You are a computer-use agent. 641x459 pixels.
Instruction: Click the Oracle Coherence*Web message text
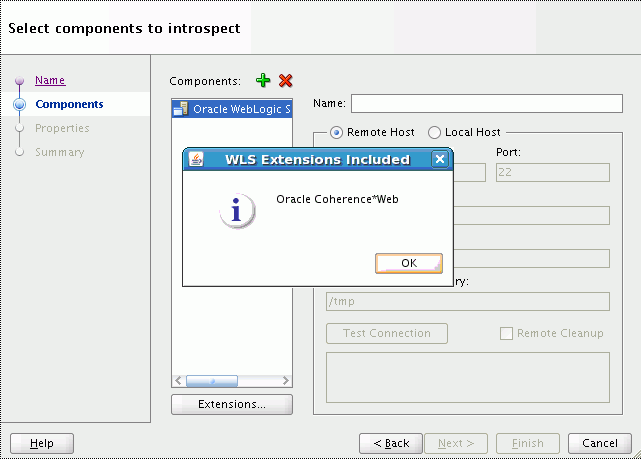coord(337,199)
